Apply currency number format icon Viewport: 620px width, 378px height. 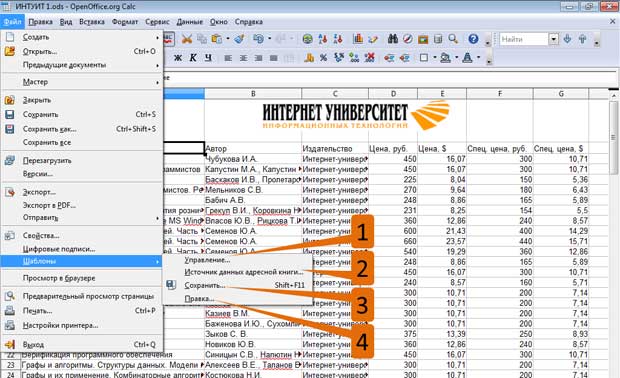click(x=309, y=58)
